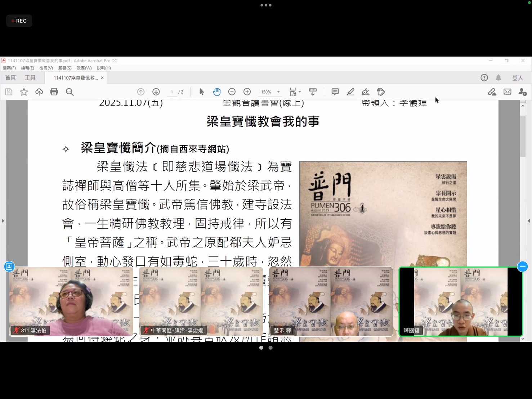Send file by email envelope icon
This screenshot has width=532, height=399.
507,92
